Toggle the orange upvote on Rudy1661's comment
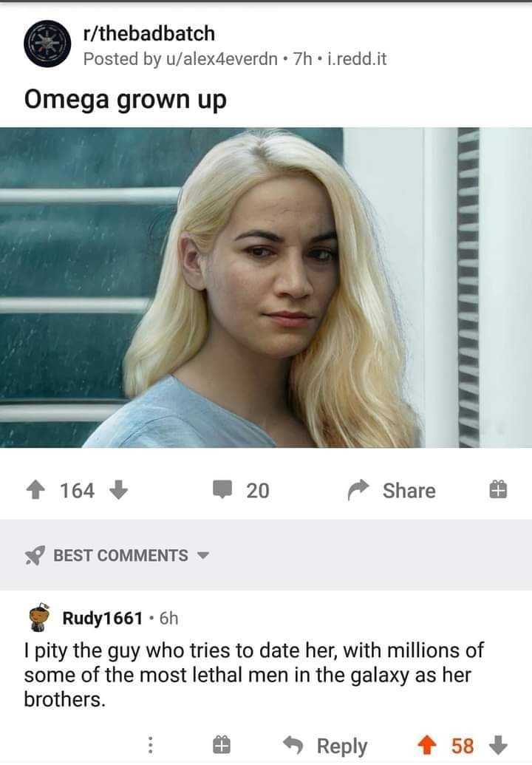532x765 pixels. 426,746
